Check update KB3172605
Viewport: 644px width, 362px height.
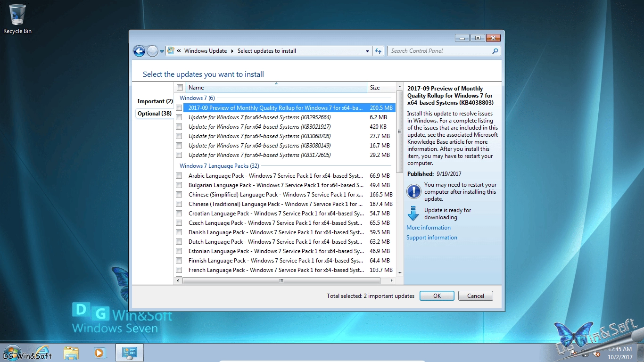pyautogui.click(x=179, y=155)
